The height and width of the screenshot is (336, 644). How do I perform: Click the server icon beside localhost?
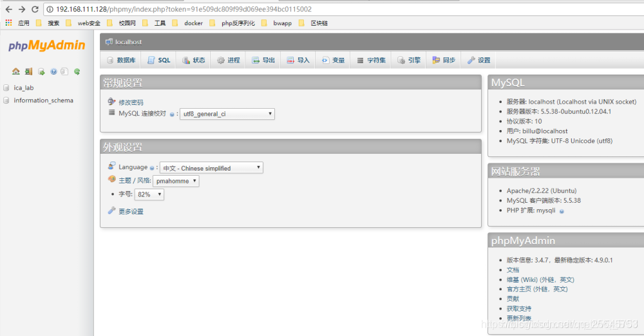tap(109, 42)
